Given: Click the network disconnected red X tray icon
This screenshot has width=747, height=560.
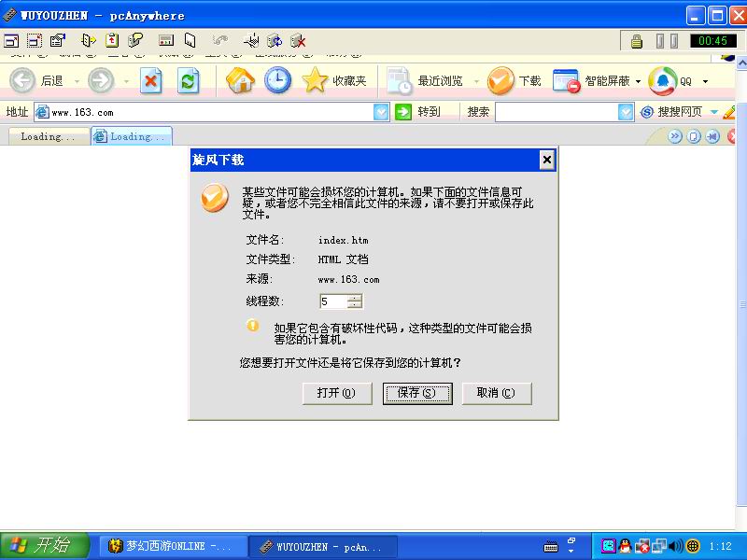Looking at the screenshot, I should 641,546.
